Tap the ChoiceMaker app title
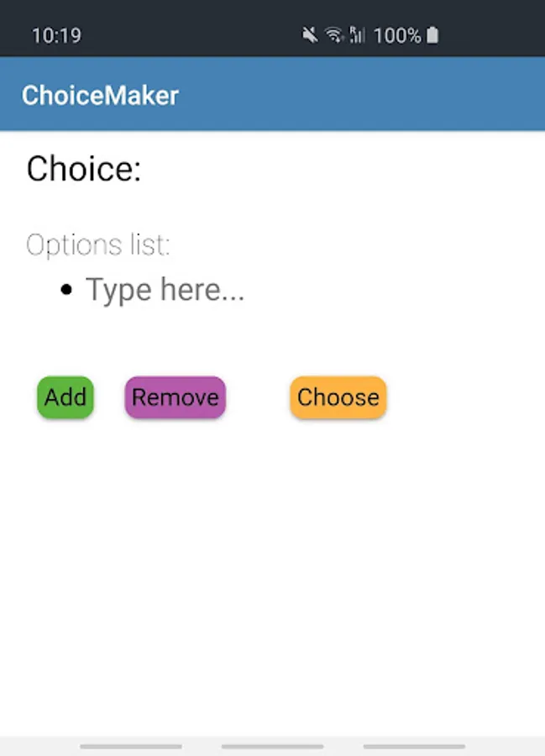 coord(100,95)
